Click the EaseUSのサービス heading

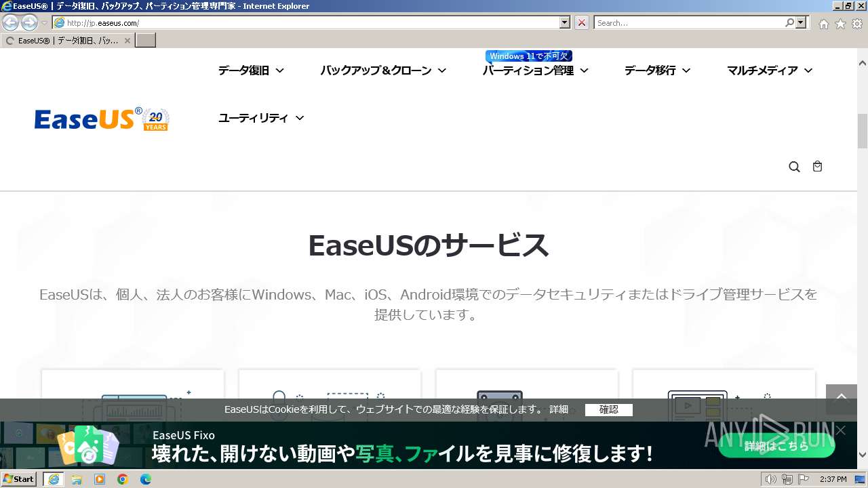coord(428,245)
